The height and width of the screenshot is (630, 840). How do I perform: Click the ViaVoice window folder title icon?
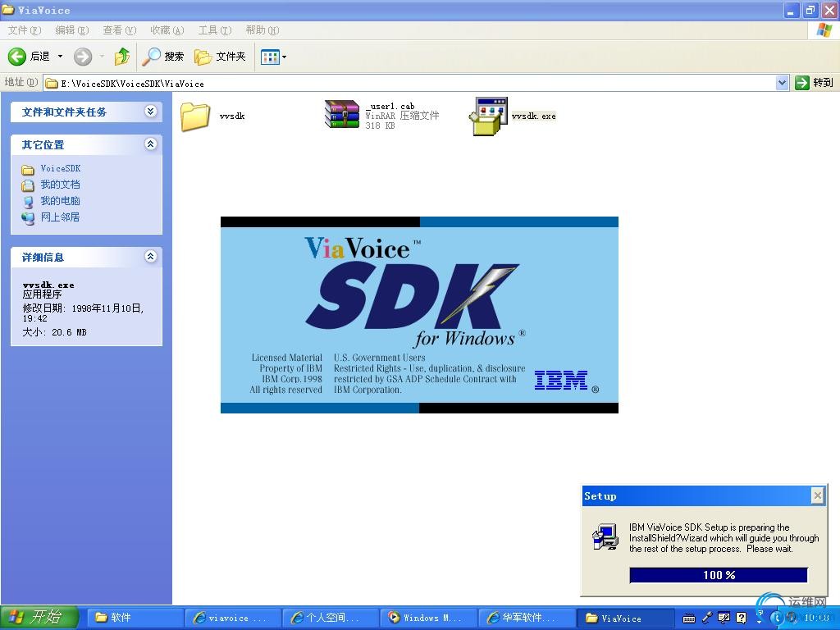coord(8,10)
